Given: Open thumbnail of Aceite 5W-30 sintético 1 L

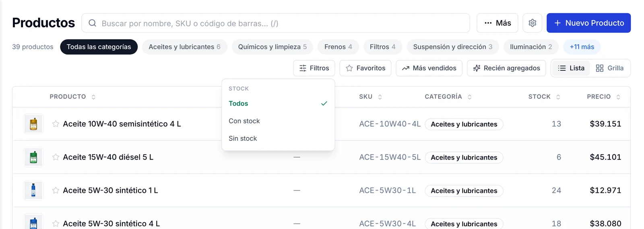Looking at the screenshot, I should (x=33, y=190).
